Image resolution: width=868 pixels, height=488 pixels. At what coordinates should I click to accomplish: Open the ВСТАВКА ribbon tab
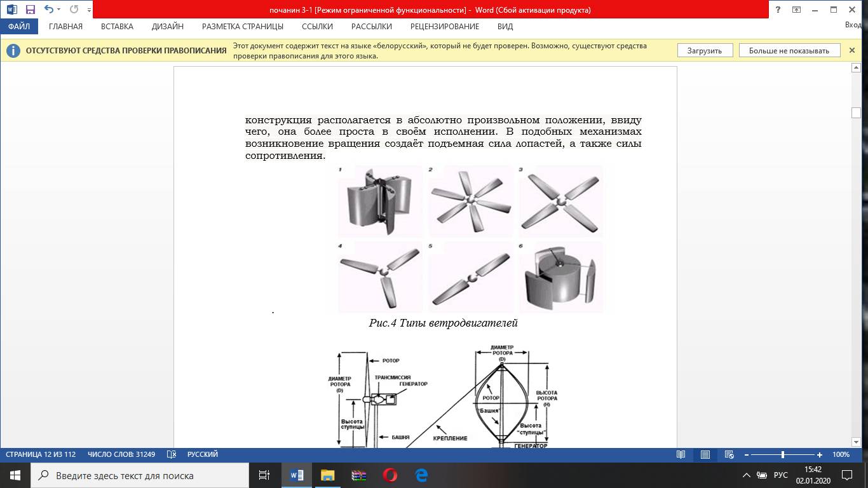117,27
